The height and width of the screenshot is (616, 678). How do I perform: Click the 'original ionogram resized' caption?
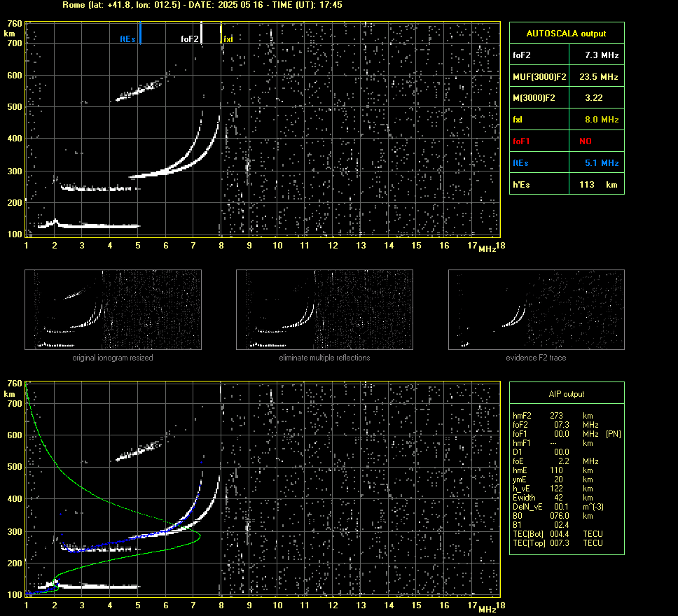pyautogui.click(x=113, y=358)
